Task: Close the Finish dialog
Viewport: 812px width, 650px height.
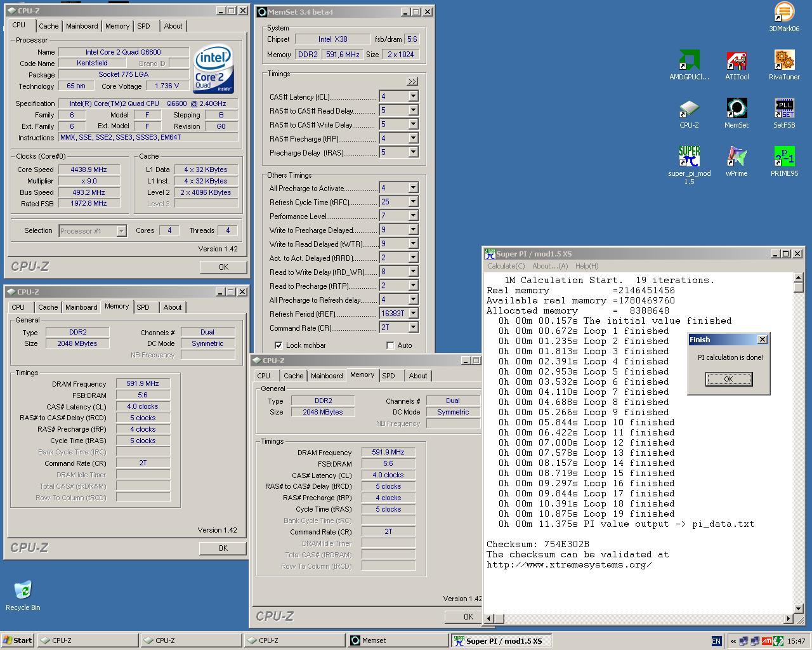Action: pos(763,340)
